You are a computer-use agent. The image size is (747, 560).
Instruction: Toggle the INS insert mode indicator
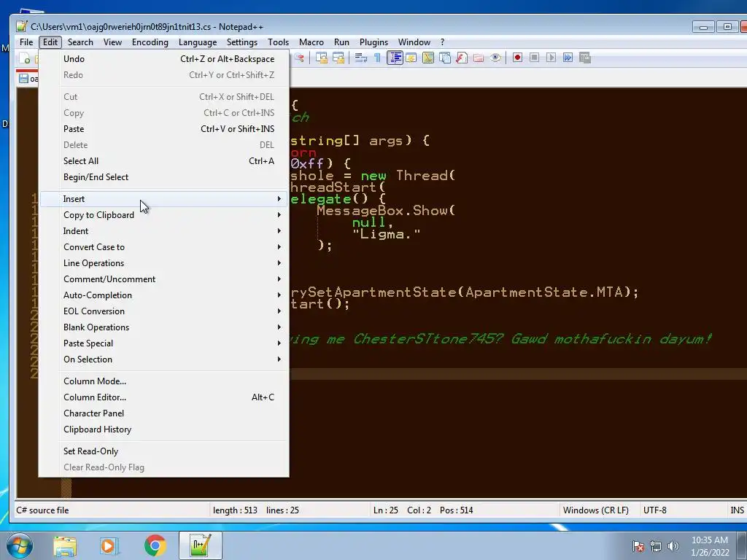tap(737, 510)
